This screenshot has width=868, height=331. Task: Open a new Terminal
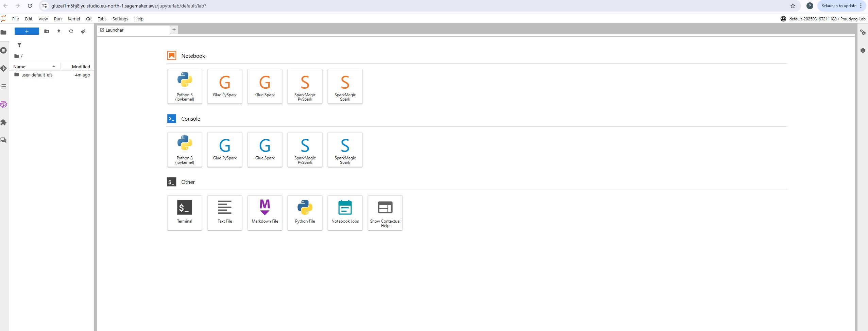[184, 212]
